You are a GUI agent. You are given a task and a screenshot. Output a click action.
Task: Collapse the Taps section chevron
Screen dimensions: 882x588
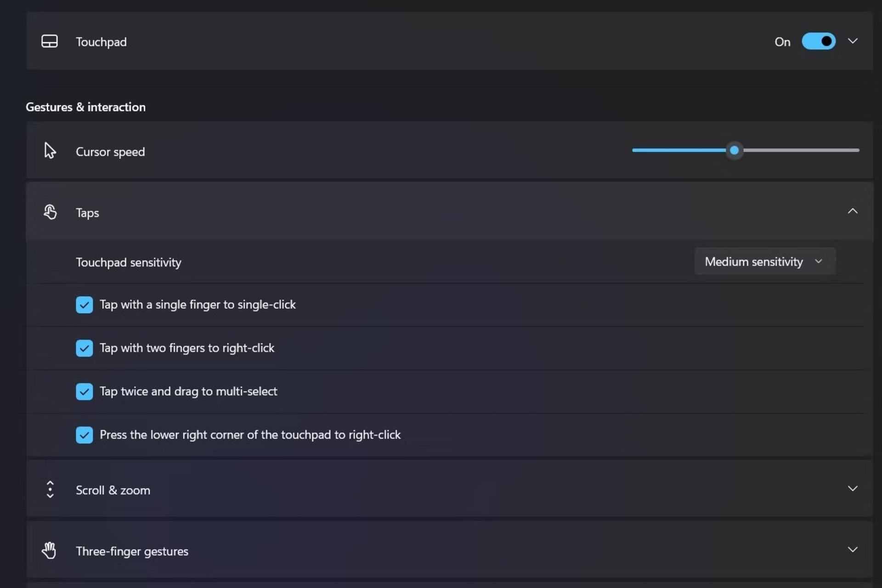(x=853, y=211)
